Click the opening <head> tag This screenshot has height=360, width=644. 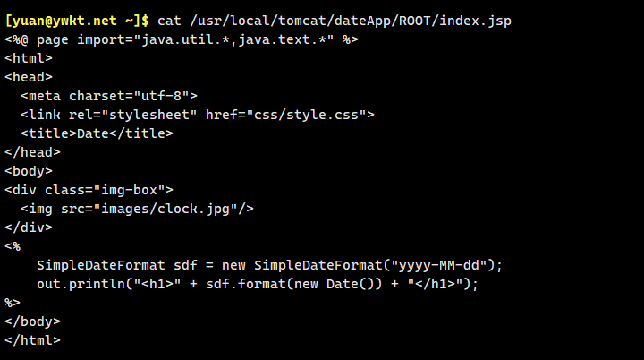(x=29, y=77)
